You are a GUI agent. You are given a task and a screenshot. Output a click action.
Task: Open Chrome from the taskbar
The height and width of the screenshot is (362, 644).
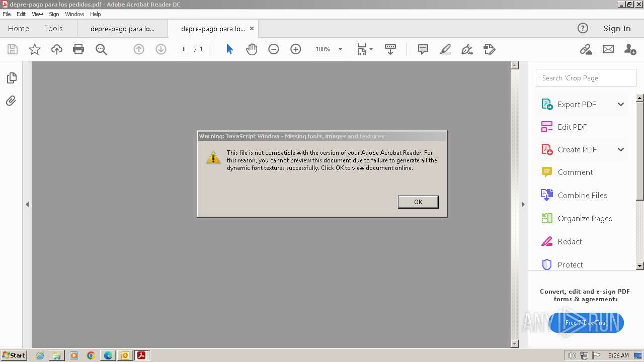tap(91, 355)
